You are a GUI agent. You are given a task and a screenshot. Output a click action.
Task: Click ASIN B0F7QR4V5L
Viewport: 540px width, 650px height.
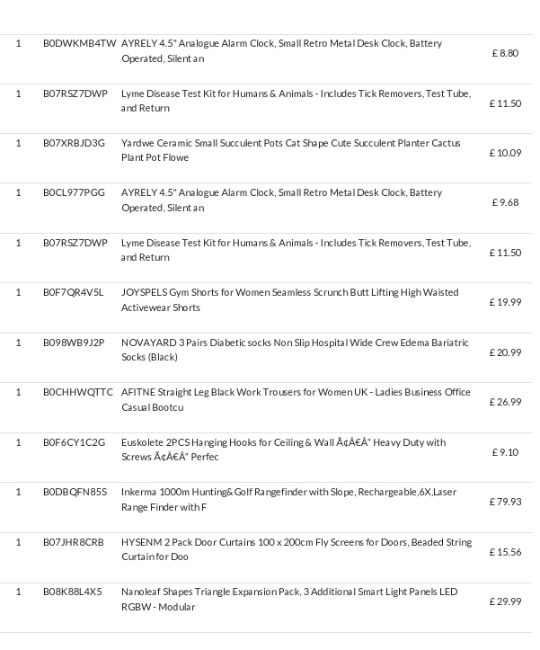pyautogui.click(x=73, y=293)
